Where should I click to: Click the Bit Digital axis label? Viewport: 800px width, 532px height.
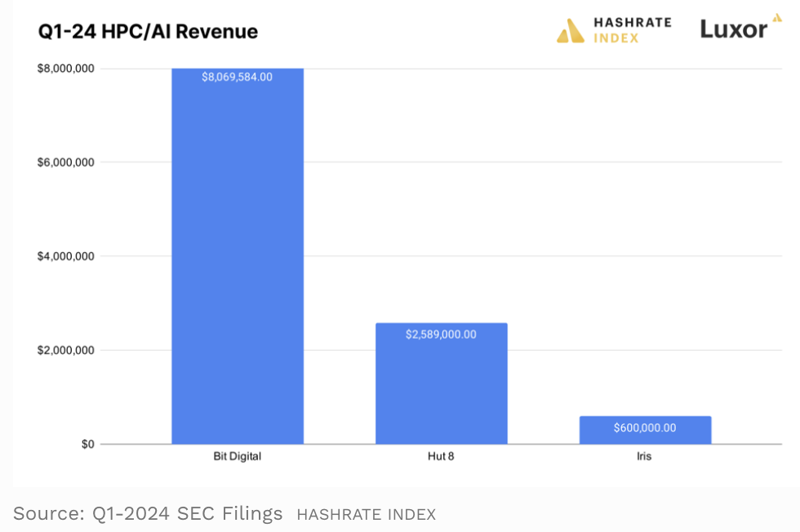(238, 456)
